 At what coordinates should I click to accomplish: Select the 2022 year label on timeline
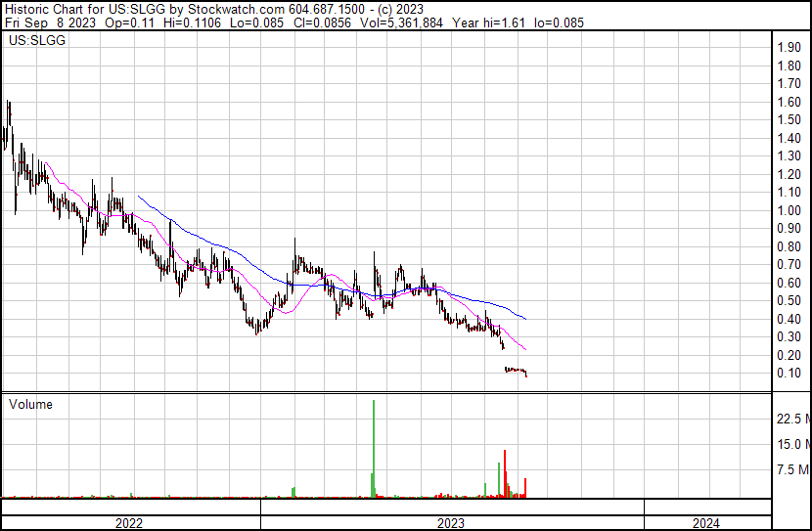pos(129,523)
